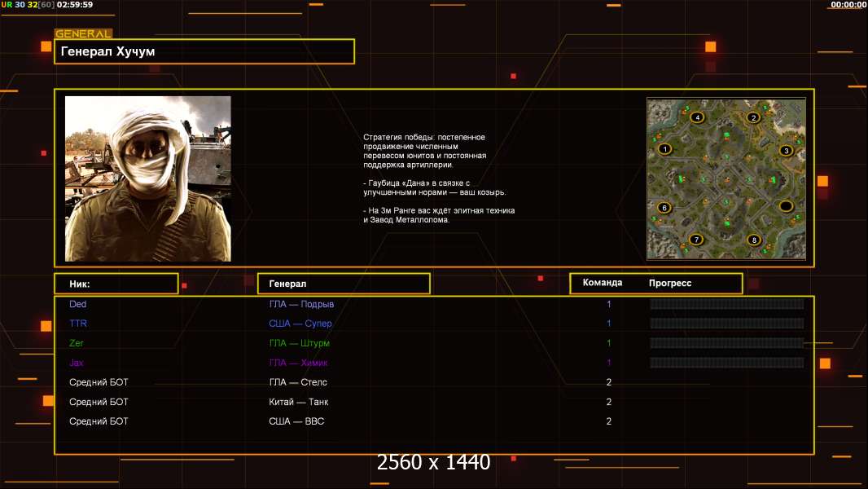
Task: Select start position 2 on the map
Action: (x=753, y=117)
